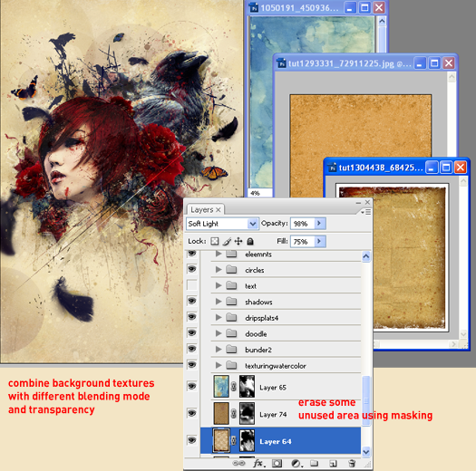Close the Layers tab with its x
Viewport: 476px width, 471px height.
[x=218, y=209]
